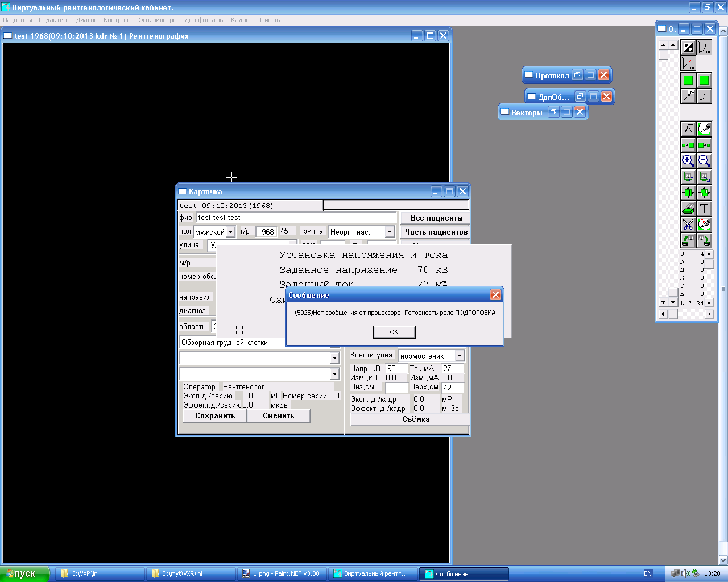Click the square root N icon
This screenshot has height=582, width=728.
688,129
